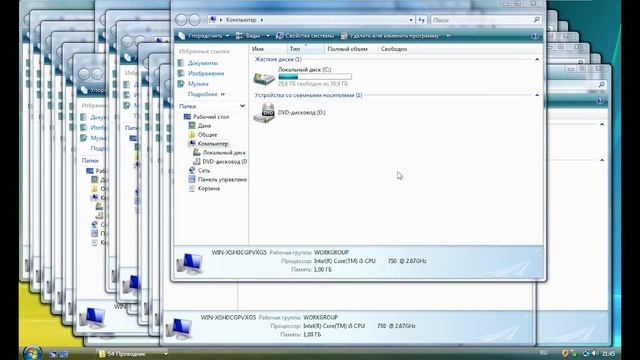Click the Forward arrow in the front window
Viewport: 640px width, 360px height.
[195, 20]
